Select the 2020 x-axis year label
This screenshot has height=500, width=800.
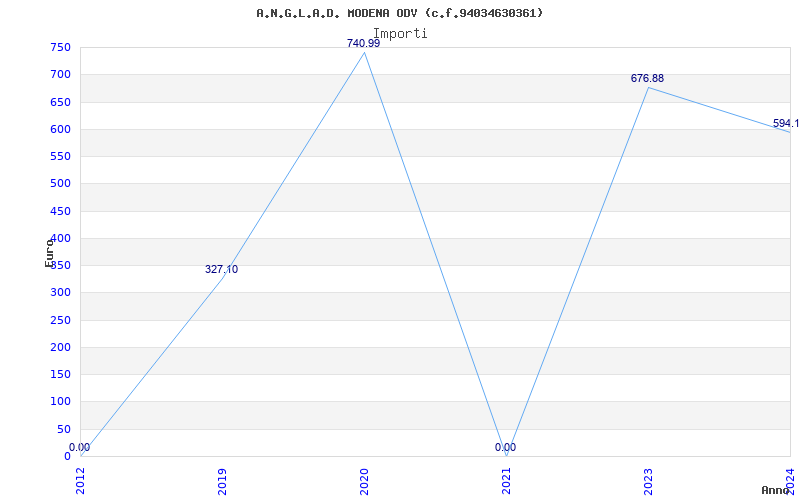pyautogui.click(x=364, y=482)
